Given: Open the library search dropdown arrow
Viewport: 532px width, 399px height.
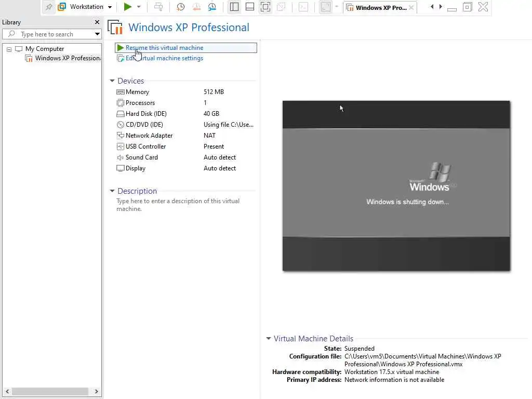Looking at the screenshot, I should [x=97, y=34].
